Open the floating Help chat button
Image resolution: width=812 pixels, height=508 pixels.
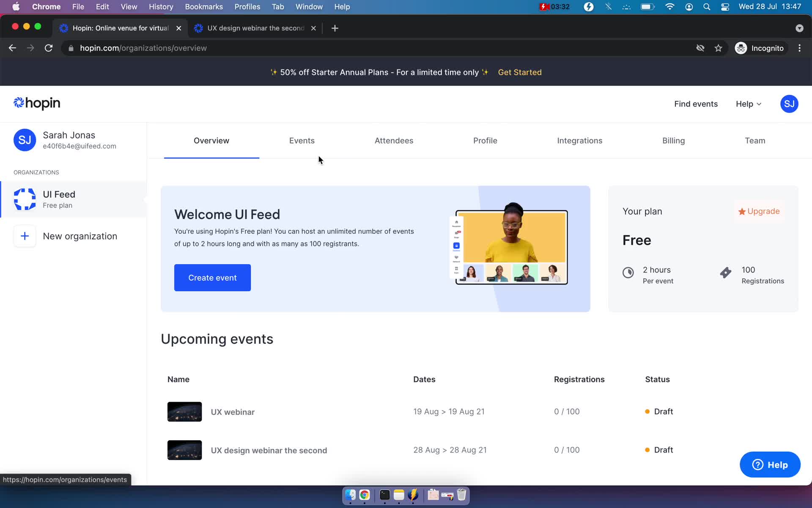pyautogui.click(x=770, y=464)
